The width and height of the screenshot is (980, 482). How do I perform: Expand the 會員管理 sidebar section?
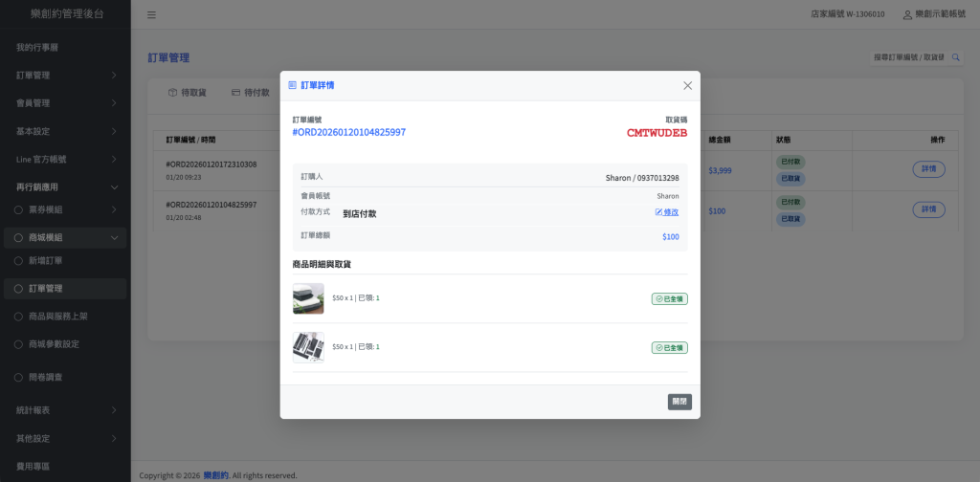(x=64, y=102)
